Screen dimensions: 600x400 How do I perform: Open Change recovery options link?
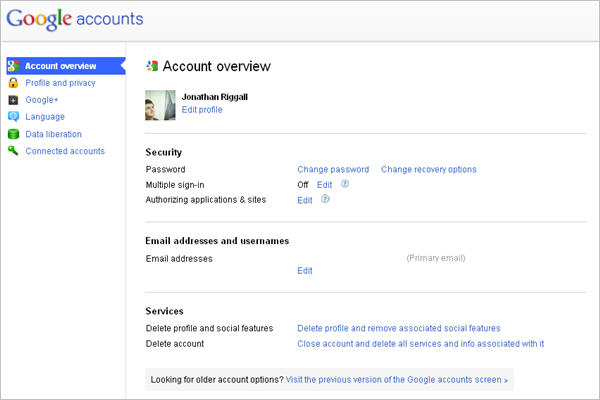coord(428,170)
